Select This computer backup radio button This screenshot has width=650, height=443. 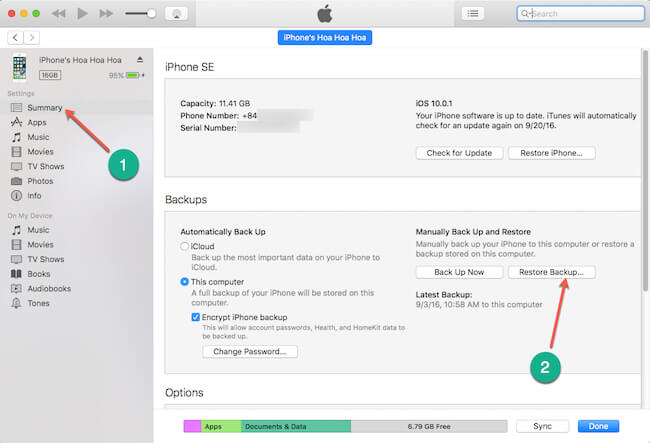pyautogui.click(x=184, y=282)
